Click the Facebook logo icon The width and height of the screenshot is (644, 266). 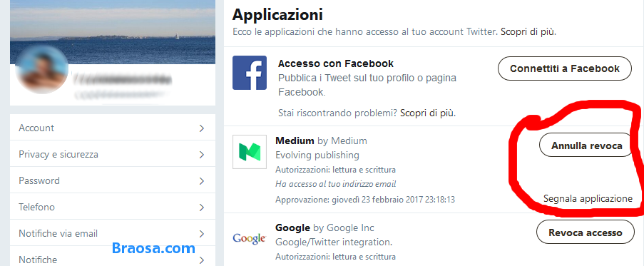coord(250,73)
